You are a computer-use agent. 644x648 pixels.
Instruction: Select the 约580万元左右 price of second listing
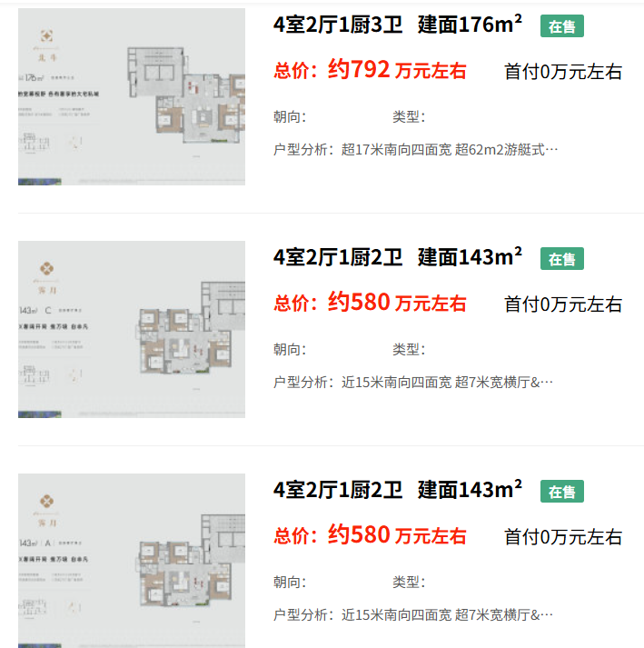397,302
